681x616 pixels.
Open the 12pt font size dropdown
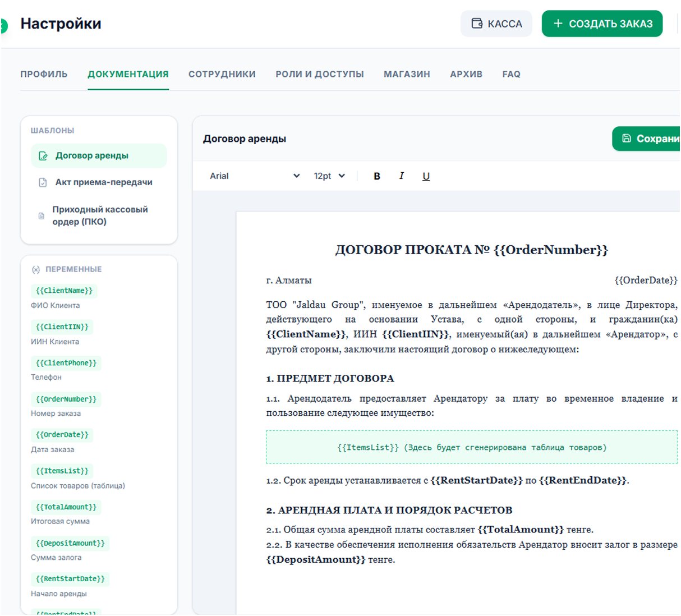coord(329,176)
